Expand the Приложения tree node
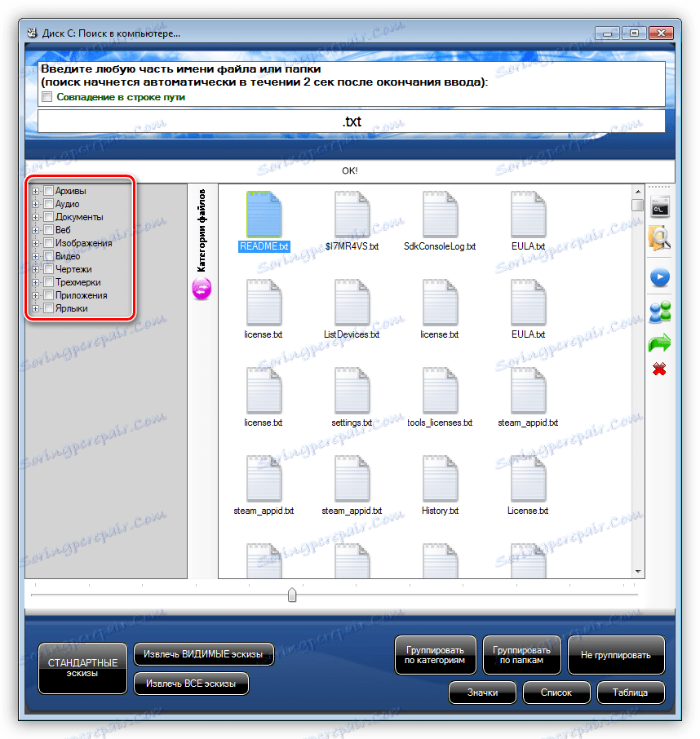 coord(35,296)
